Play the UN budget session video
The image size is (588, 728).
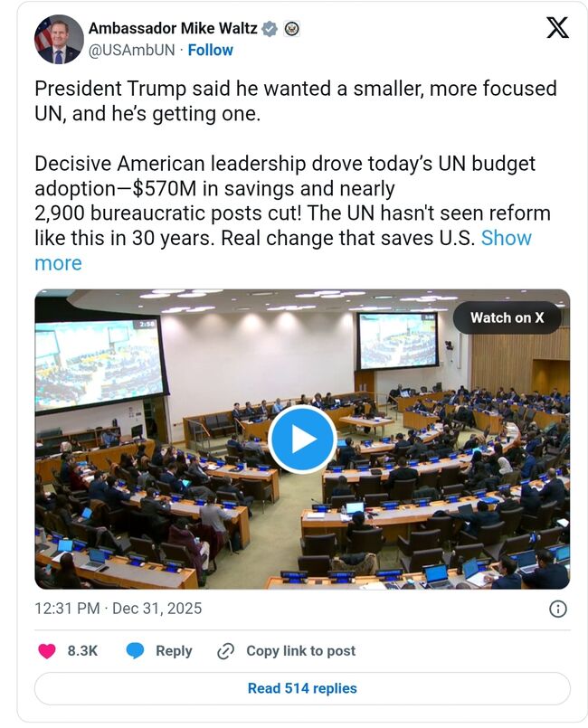(302, 439)
